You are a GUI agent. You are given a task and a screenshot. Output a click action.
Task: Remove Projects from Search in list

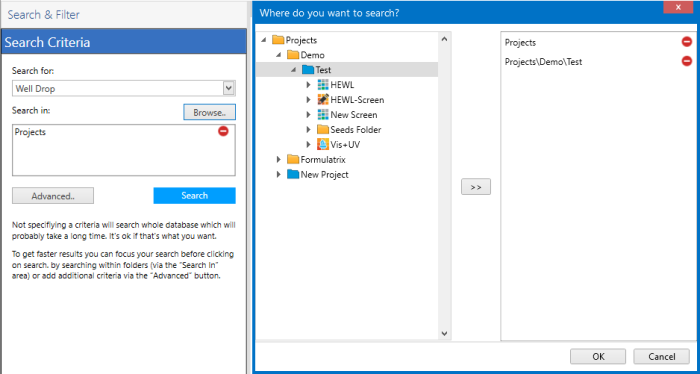[223, 131]
